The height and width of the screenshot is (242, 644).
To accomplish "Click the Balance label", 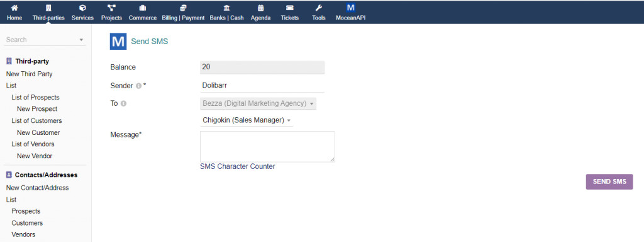I will [123, 67].
